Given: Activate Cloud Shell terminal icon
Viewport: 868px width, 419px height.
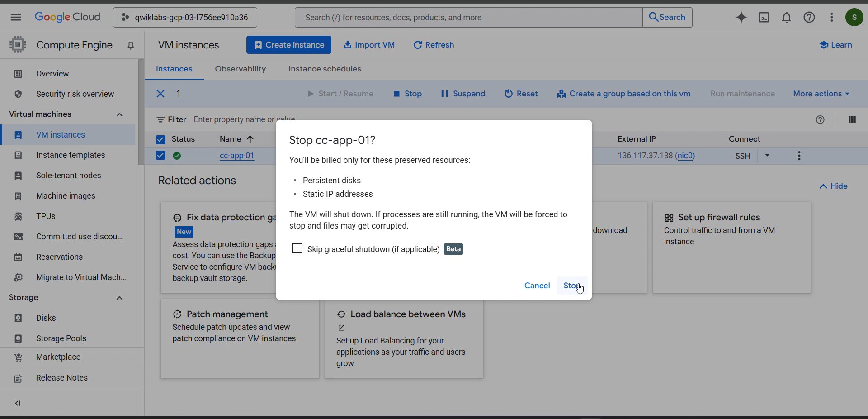Looking at the screenshot, I should [x=764, y=17].
